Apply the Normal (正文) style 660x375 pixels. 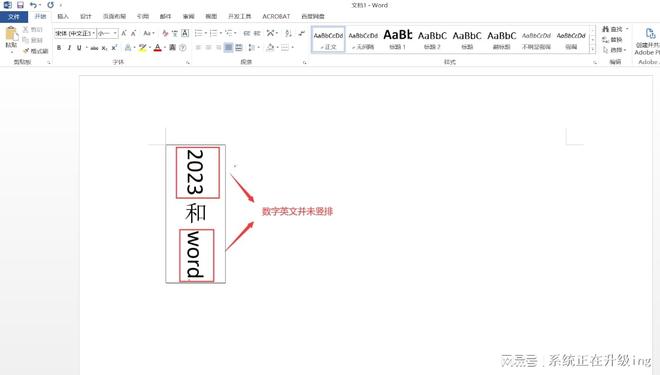tap(328, 40)
